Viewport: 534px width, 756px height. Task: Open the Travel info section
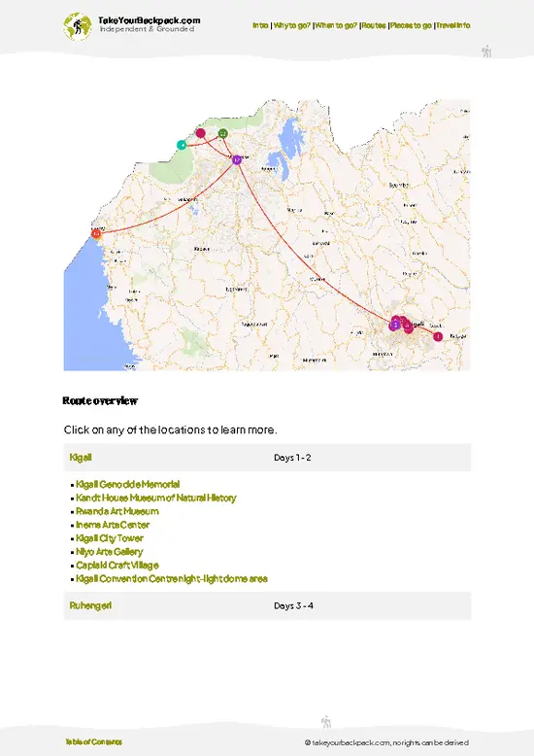coord(453,25)
